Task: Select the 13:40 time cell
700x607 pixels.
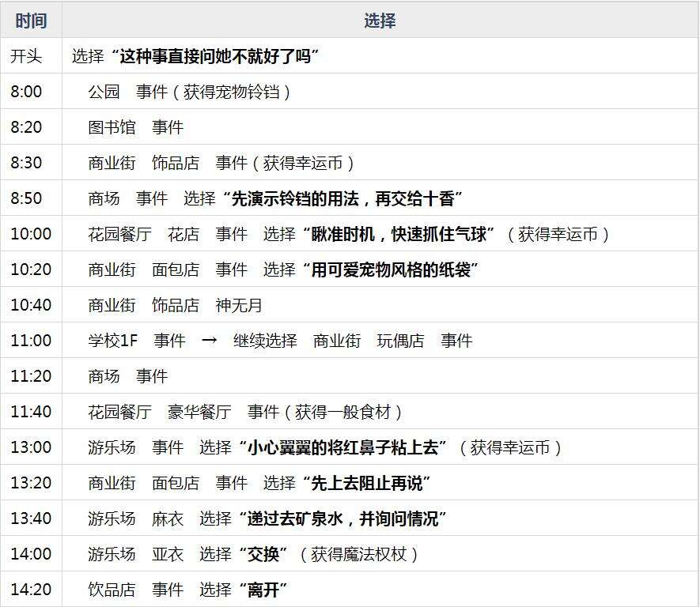Action: coord(31,518)
